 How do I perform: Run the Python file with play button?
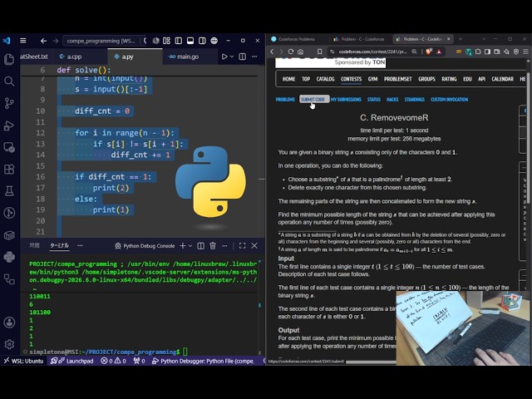pyautogui.click(x=224, y=57)
